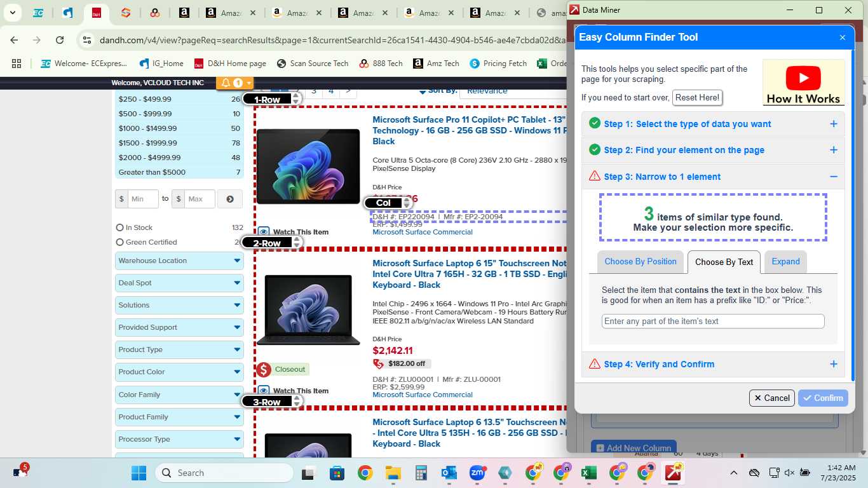
Task: Go to results page 4
Action: pyautogui.click(x=331, y=91)
